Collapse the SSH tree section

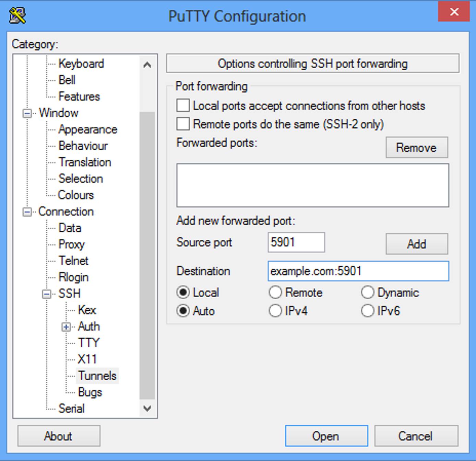coord(46,294)
